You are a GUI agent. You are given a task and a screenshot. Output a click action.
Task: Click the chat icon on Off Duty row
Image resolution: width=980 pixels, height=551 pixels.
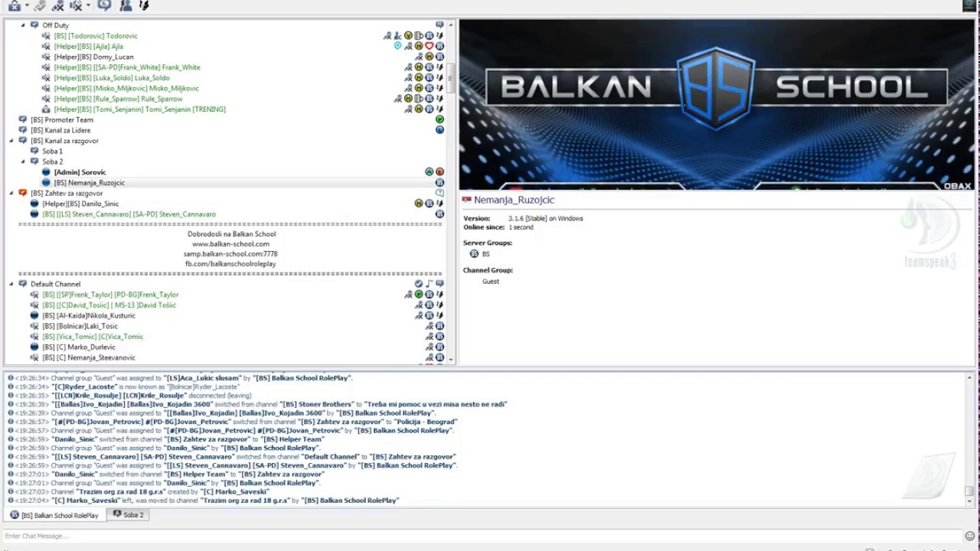coord(439,25)
